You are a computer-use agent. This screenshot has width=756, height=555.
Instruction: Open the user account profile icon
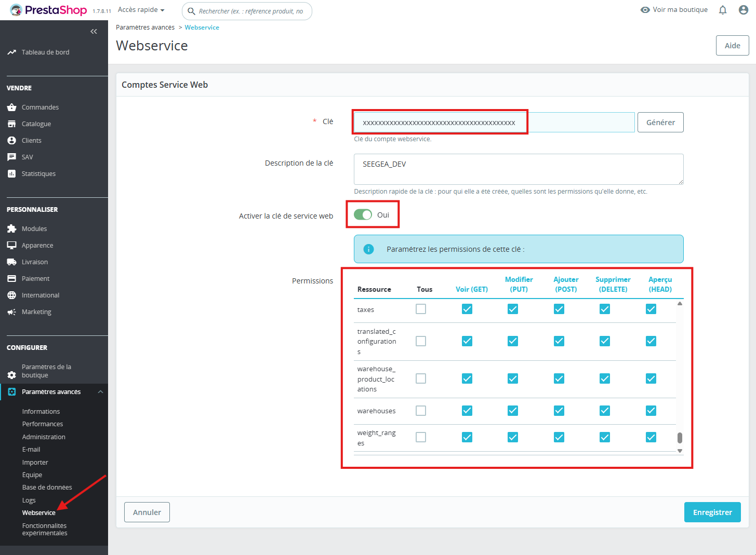743,9
